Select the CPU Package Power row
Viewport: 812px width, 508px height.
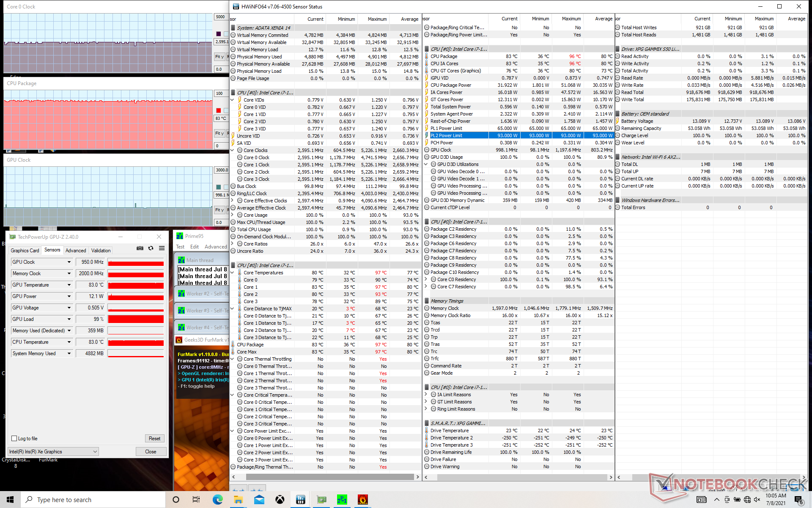coord(518,85)
